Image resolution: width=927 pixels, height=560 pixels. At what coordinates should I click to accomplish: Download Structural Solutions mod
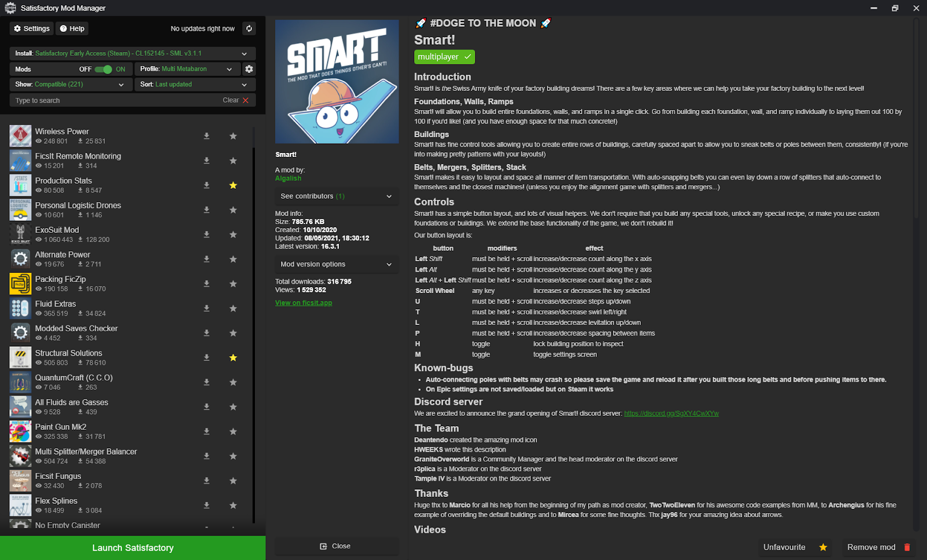(206, 357)
